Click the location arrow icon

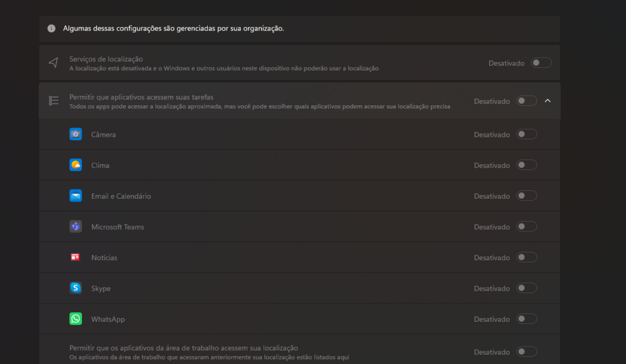click(54, 63)
